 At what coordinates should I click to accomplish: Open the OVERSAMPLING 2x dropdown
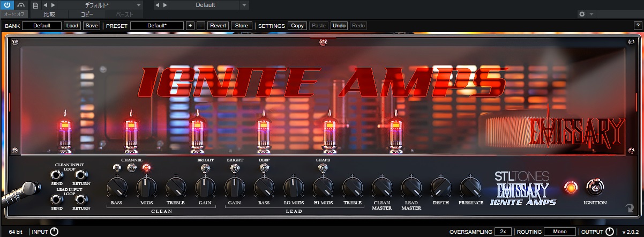[503, 232]
